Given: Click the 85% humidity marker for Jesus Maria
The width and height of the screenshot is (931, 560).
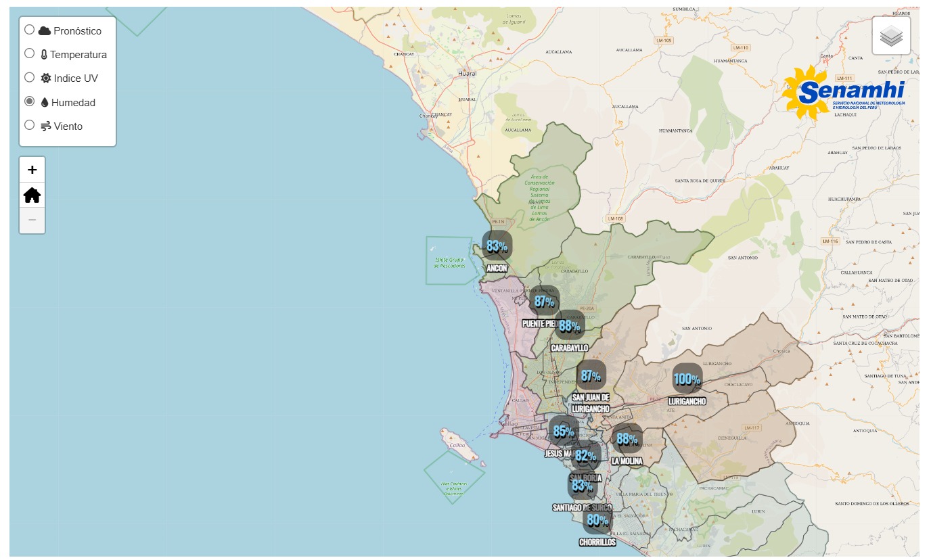Looking at the screenshot, I should pos(564,431).
